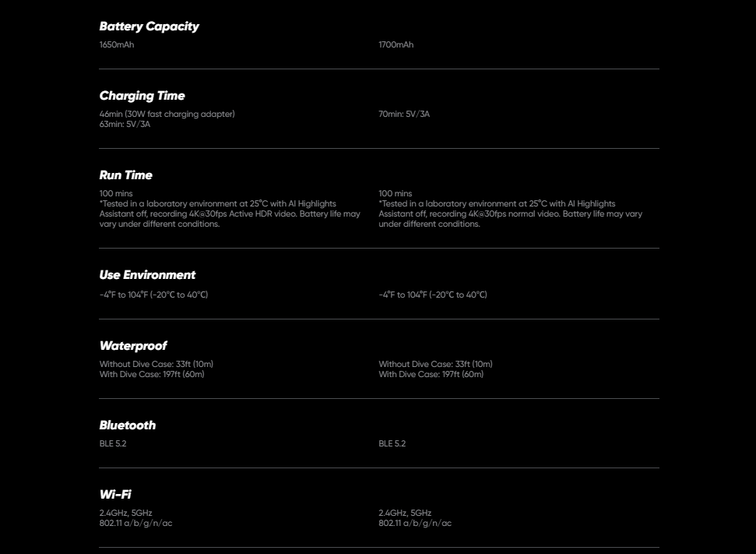Viewport: 756px width, 554px height.
Task: Click the 1650mAh battery value
Action: coord(117,44)
